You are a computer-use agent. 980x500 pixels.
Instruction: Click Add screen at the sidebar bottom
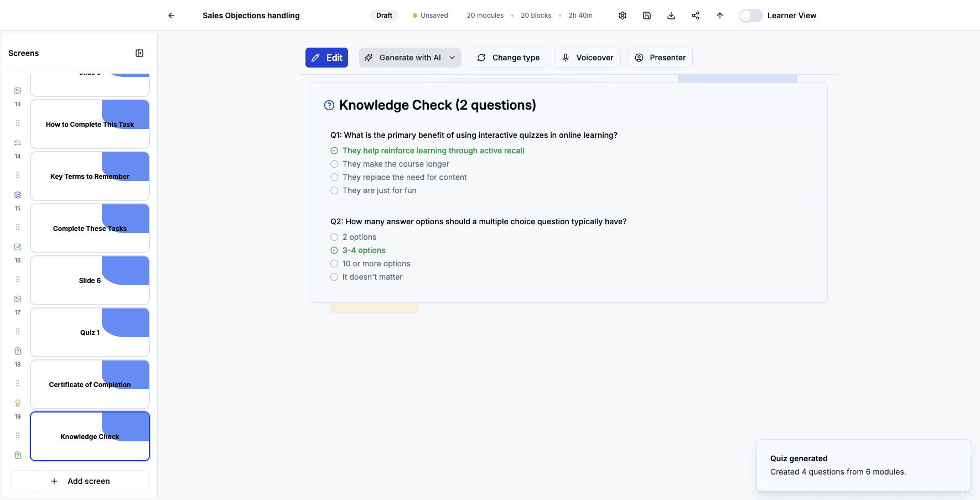point(80,481)
